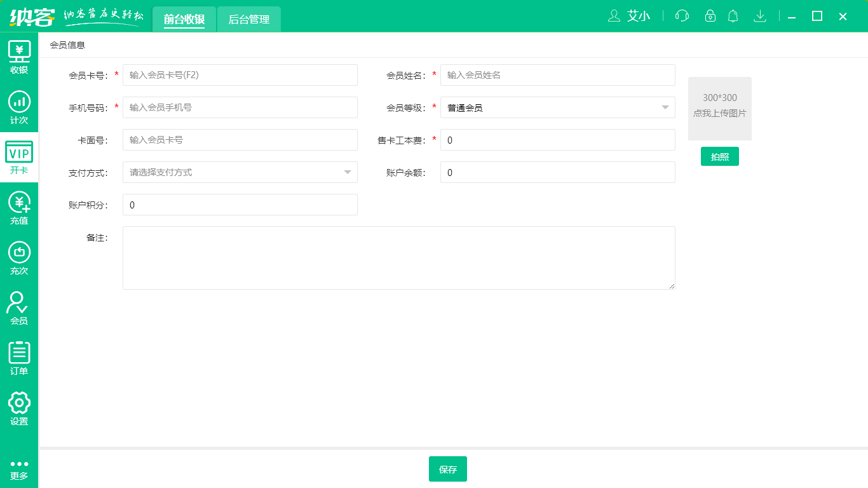The height and width of the screenshot is (488, 868).
Task: Open notifications via bell icon
Action: click(733, 16)
